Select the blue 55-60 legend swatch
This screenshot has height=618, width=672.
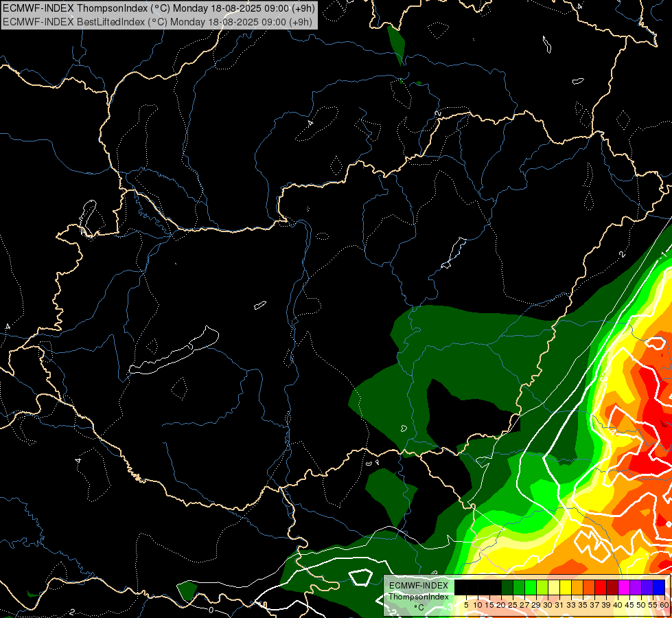[x=659, y=587]
